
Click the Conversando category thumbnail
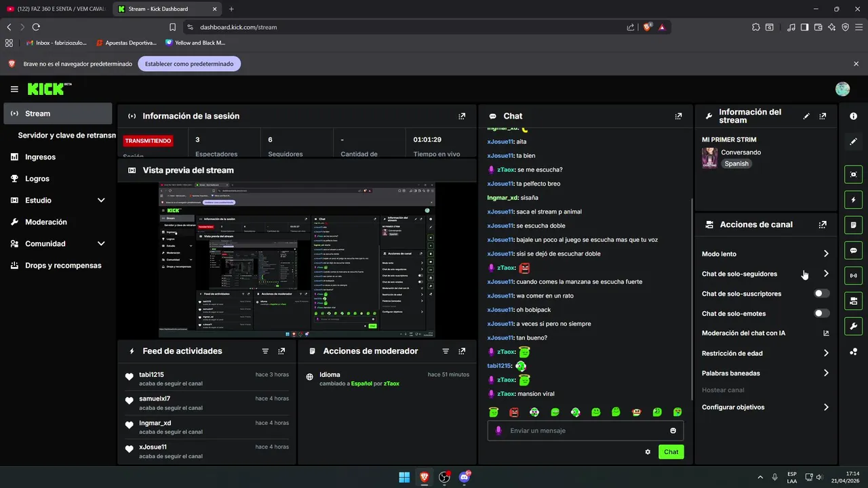(709, 158)
